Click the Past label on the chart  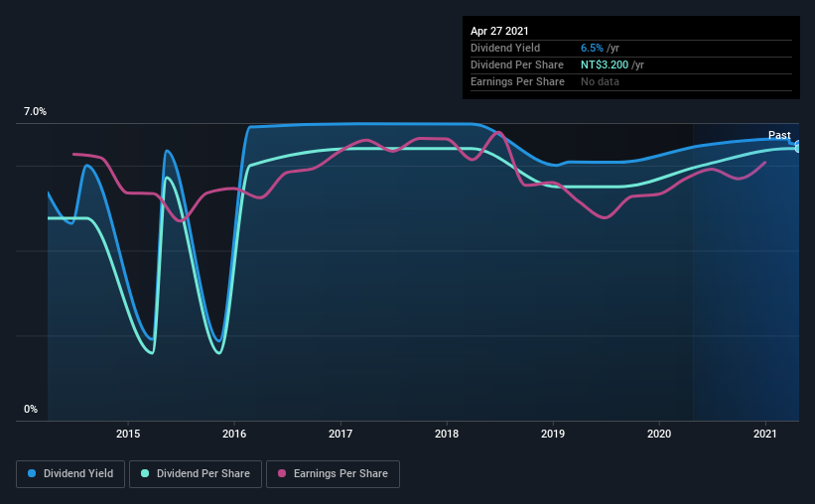click(779, 135)
